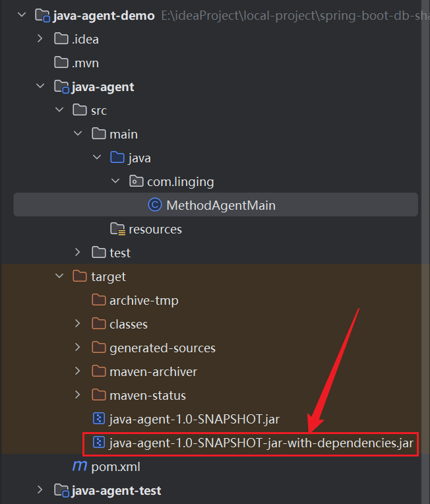Expand the maven-archiver folder
This screenshot has width=430, height=504.
pyautogui.click(x=77, y=371)
